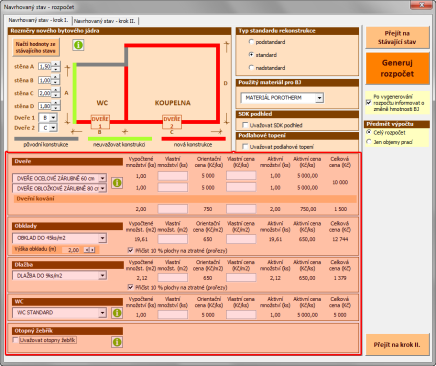Screen dimensions: 436x366
Task: Choose Celý rozpočet radio option
Action: pos(369,132)
